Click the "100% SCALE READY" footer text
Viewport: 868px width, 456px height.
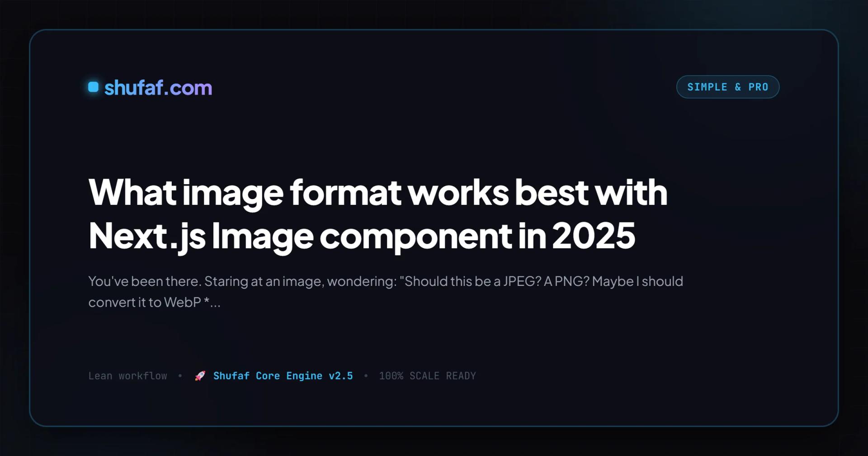427,376
